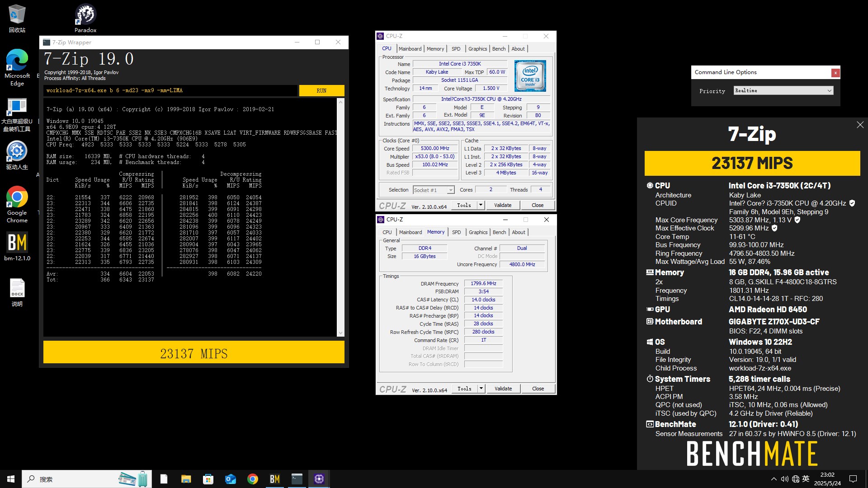Image resolution: width=868 pixels, height=488 pixels.
Task: Open the Recycle Bin desktop icon
Action: 17,18
